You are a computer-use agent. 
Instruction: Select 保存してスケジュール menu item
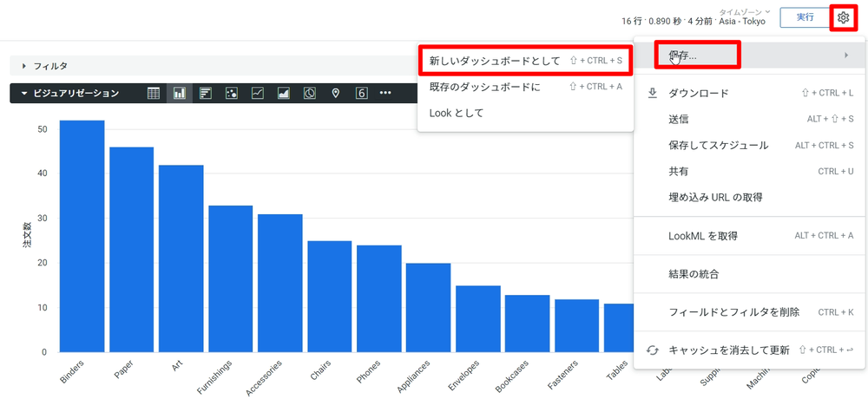pyautogui.click(x=750, y=145)
